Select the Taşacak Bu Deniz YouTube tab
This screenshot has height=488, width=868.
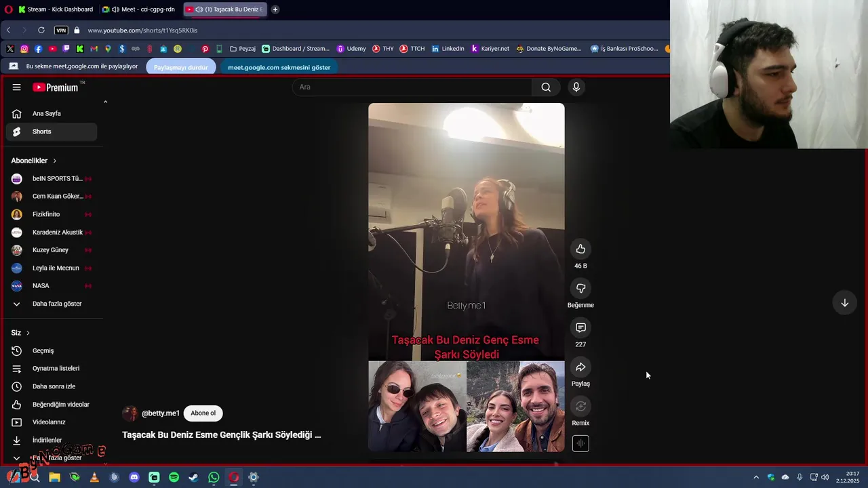224,9
